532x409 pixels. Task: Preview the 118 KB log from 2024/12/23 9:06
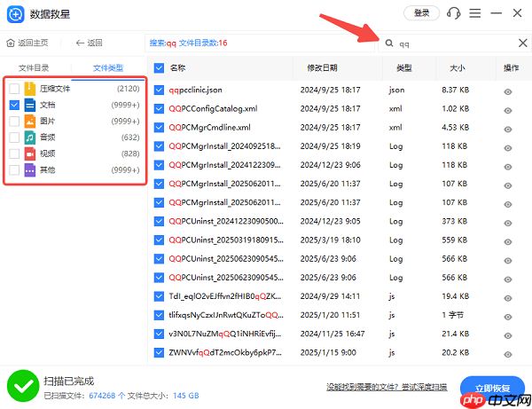[507, 167]
